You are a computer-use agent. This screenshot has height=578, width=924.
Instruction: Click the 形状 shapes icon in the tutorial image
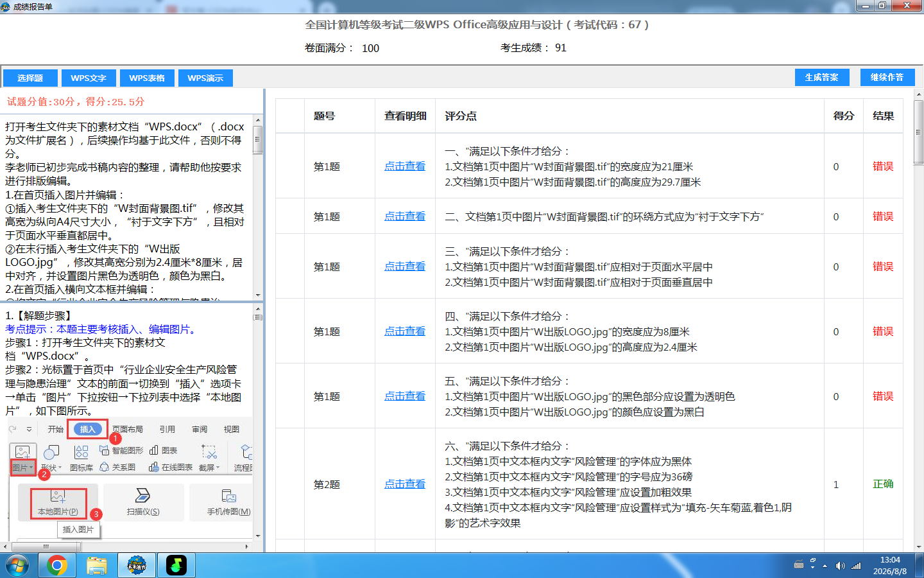coord(51,452)
